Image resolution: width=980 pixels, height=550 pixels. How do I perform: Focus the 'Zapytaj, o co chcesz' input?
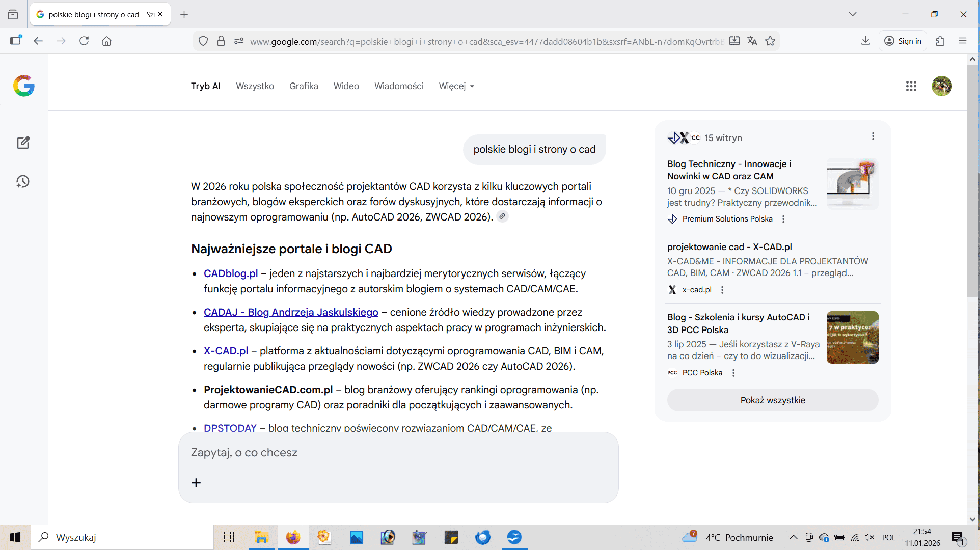pyautogui.click(x=398, y=453)
